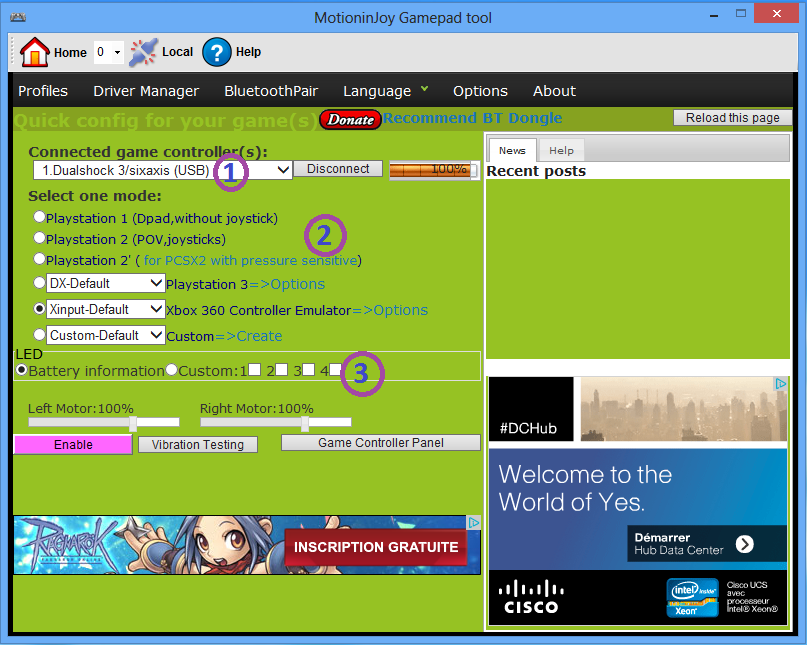Switch to the Help tab in news panel

click(561, 151)
